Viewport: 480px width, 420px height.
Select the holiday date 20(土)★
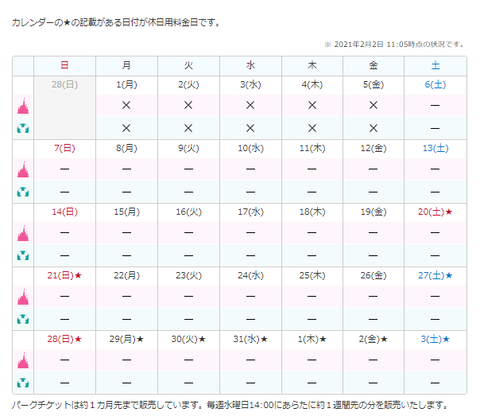[x=435, y=212]
